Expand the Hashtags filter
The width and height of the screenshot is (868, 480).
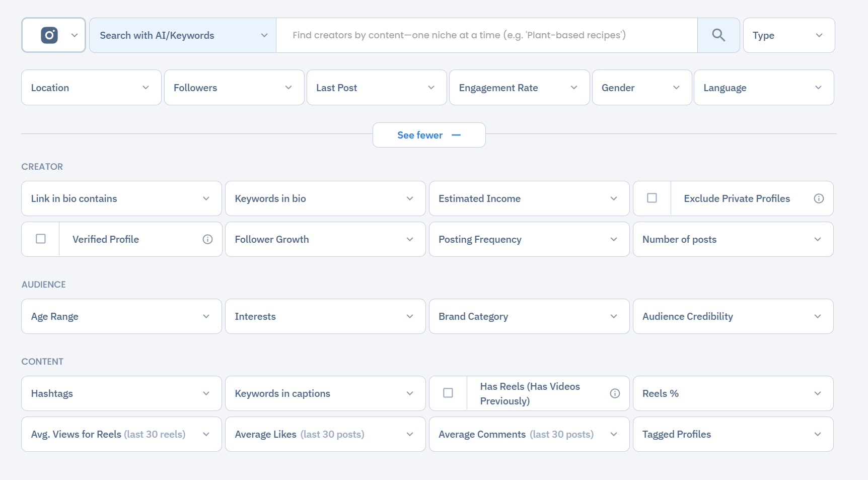tap(121, 393)
